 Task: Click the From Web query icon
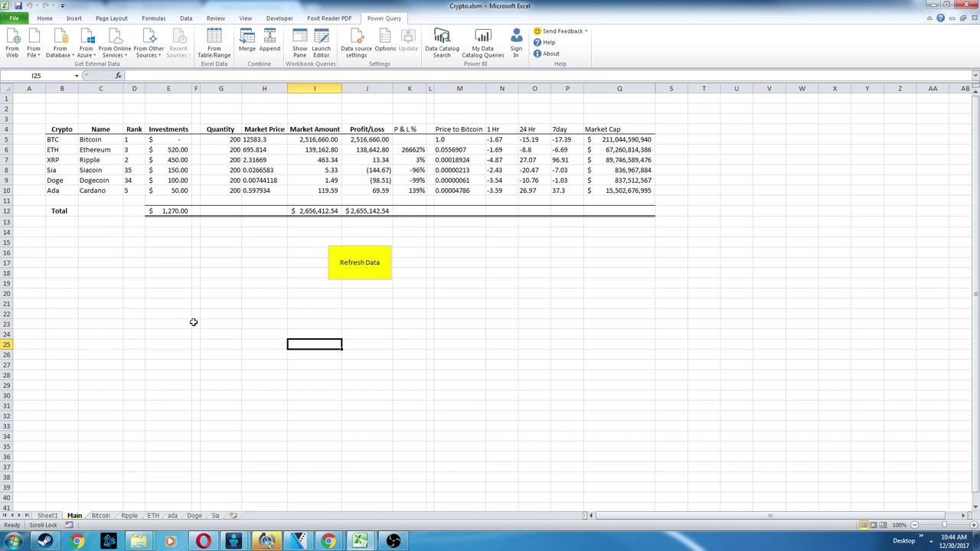12,43
